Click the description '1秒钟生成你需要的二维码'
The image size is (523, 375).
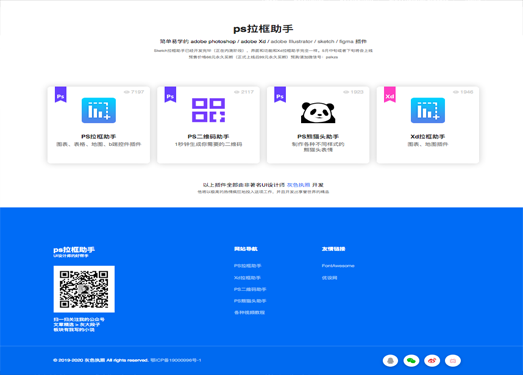[x=208, y=144]
